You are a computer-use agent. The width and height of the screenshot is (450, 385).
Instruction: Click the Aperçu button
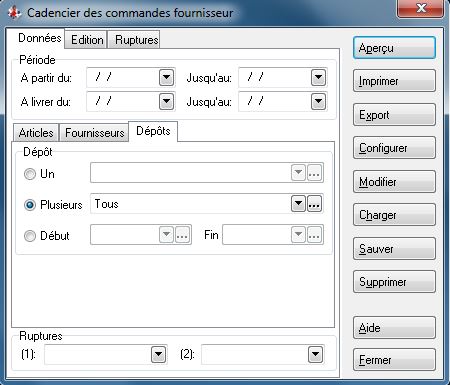click(394, 48)
